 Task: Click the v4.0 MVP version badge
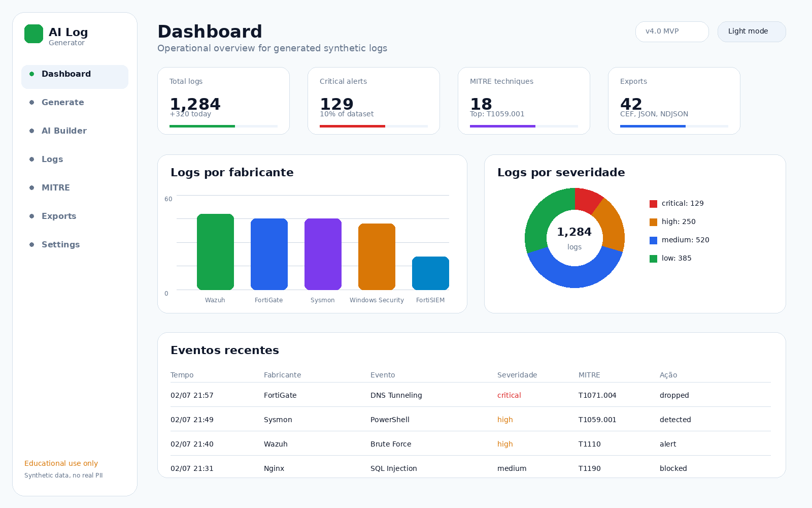[x=672, y=31]
